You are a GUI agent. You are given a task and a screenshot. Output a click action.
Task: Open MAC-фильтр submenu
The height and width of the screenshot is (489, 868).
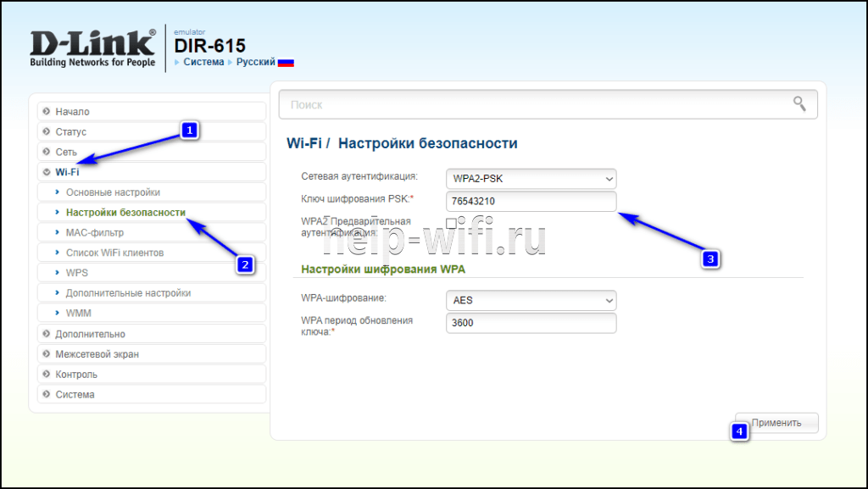click(152, 232)
